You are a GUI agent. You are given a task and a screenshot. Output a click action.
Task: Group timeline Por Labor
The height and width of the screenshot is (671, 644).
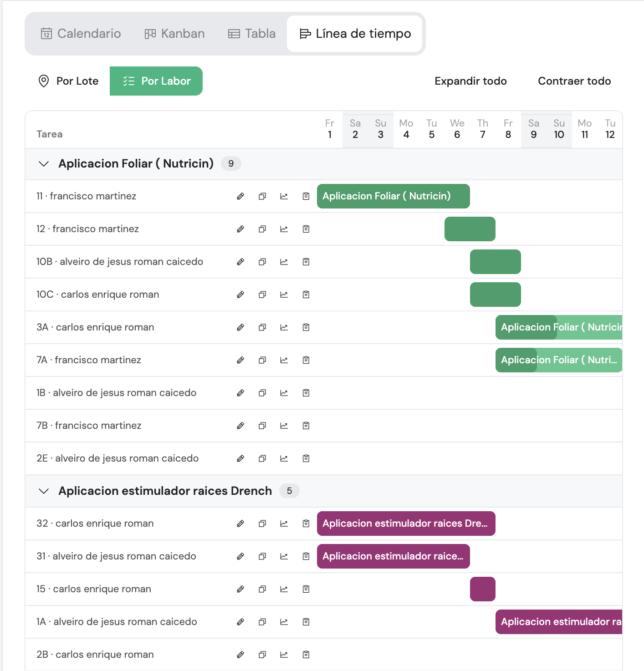(156, 81)
